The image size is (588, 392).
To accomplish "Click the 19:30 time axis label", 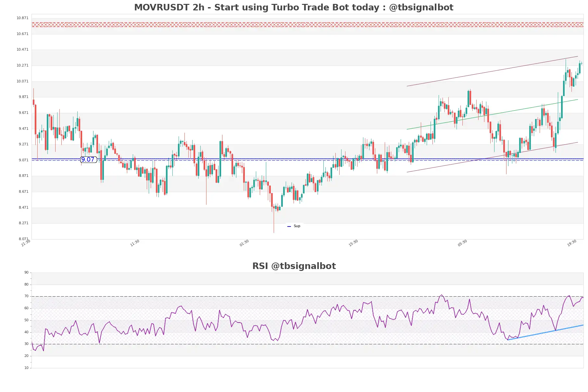I will point(572,243).
